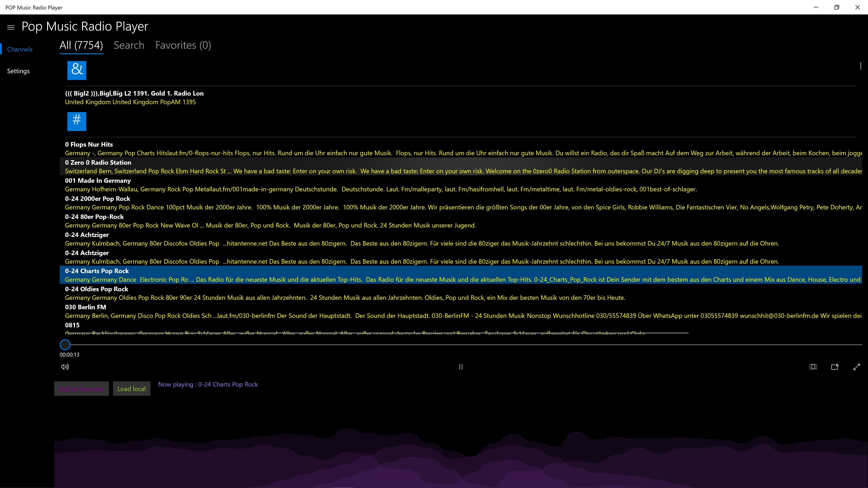Go to Settings in the sidebar
The height and width of the screenshot is (488, 868).
coord(18,71)
